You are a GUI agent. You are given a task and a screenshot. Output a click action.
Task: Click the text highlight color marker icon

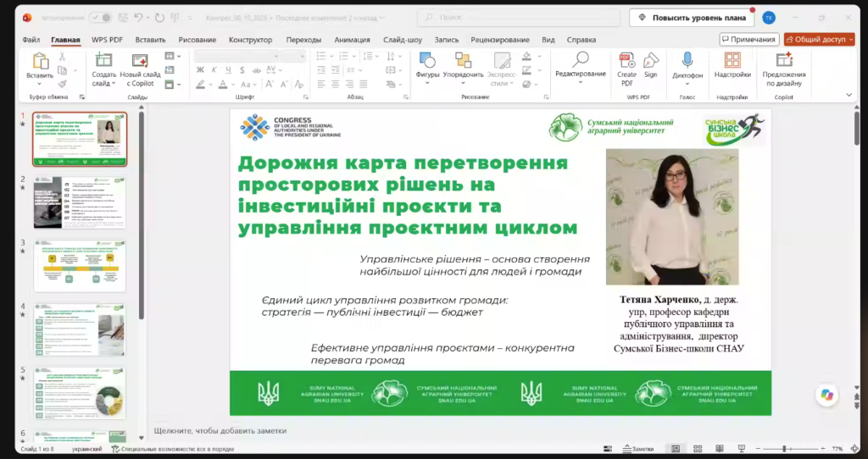click(x=200, y=84)
